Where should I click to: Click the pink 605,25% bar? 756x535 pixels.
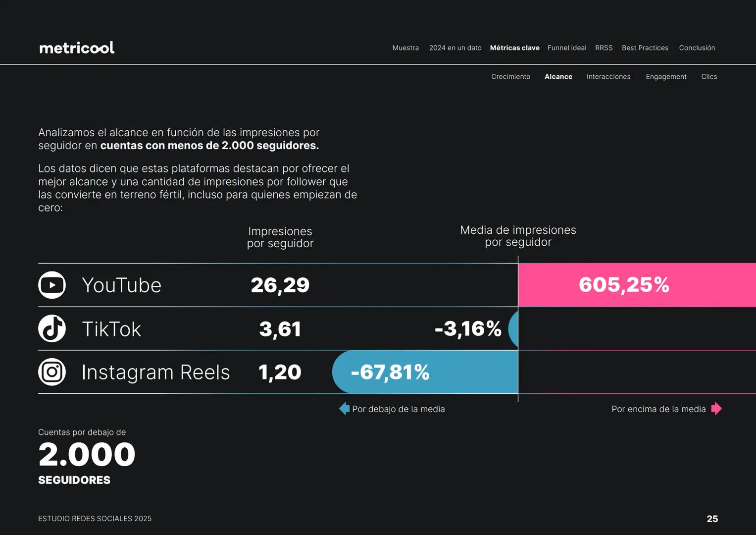pyautogui.click(x=637, y=285)
